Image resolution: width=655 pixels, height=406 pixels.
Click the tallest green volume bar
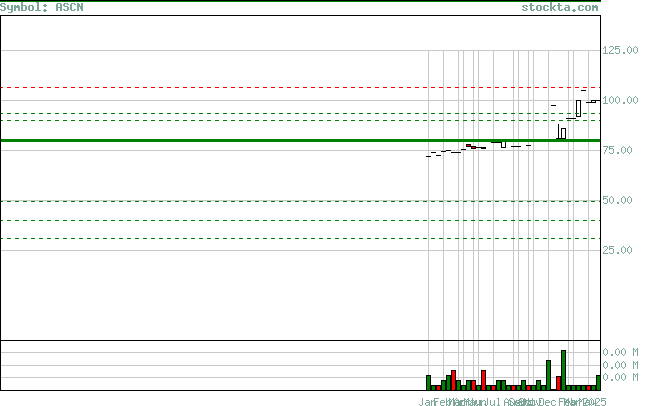564,370
